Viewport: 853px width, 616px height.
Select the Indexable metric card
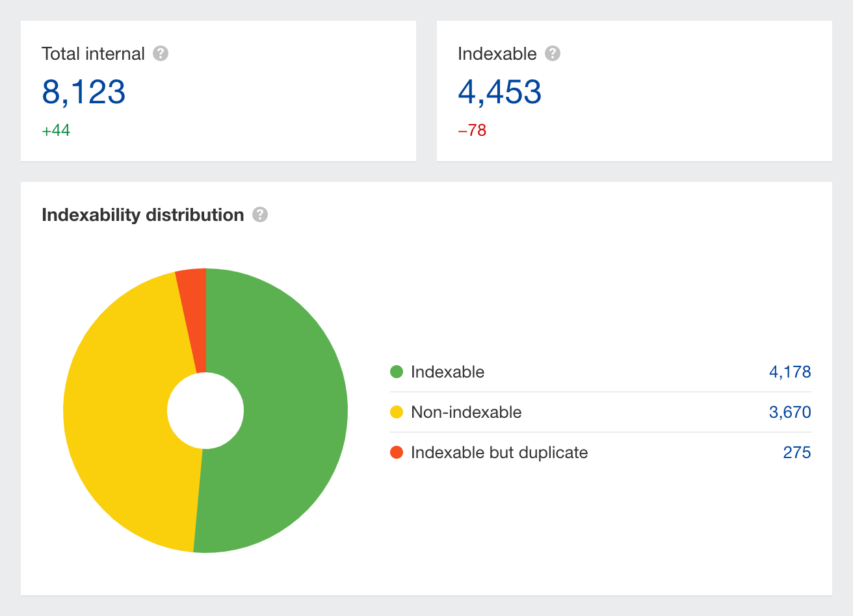[634, 91]
